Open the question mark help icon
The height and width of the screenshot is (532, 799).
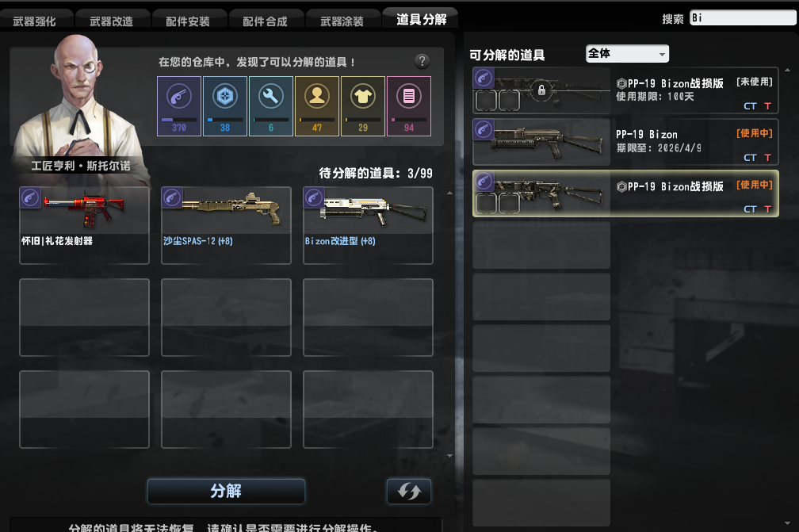422,61
